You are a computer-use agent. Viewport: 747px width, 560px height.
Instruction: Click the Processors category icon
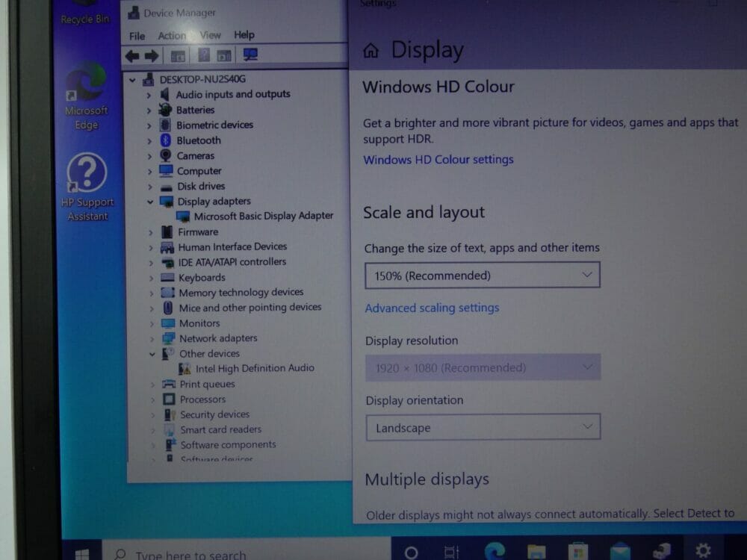(169, 399)
